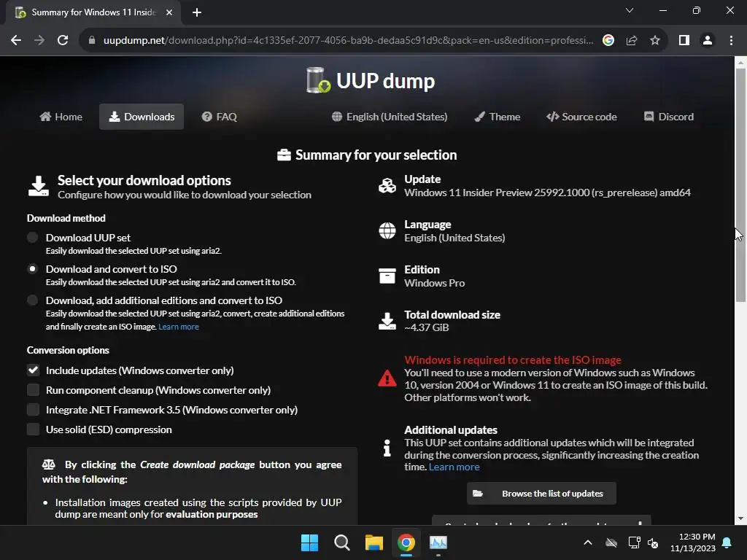Open the Theme menu
The width and height of the screenshot is (747, 560).
click(498, 117)
